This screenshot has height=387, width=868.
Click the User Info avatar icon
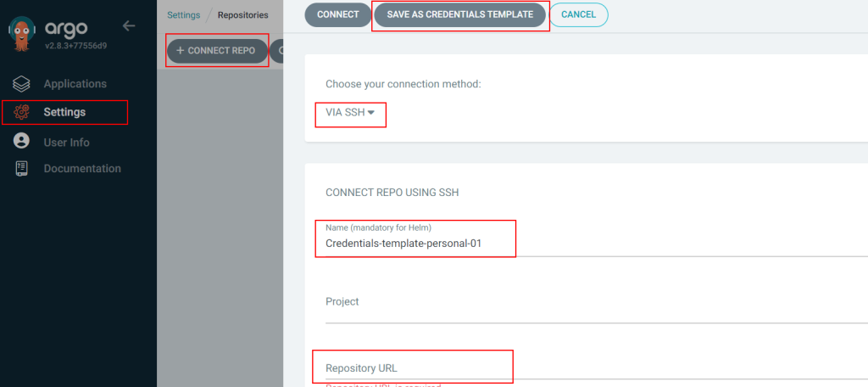[x=21, y=142]
